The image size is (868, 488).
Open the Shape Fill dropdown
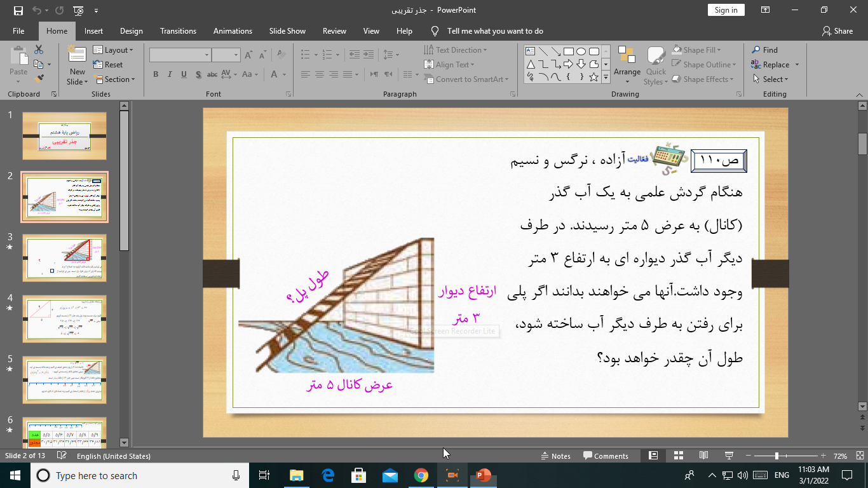tap(703, 50)
